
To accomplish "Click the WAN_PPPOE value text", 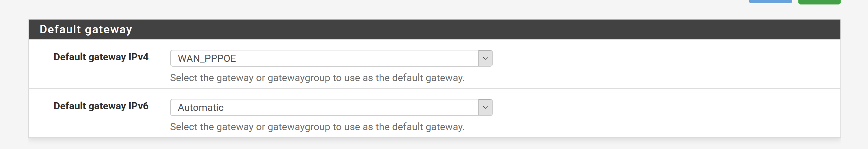I will (207, 59).
